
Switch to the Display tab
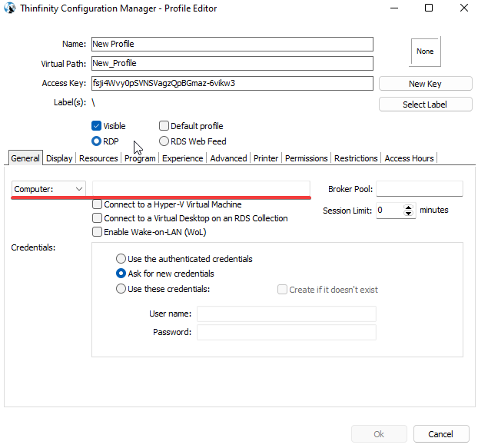coord(59,158)
